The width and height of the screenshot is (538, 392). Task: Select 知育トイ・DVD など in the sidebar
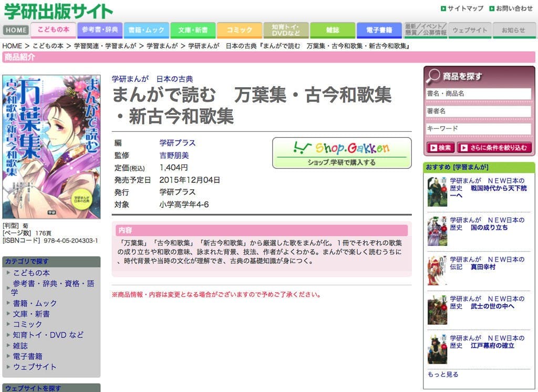coord(48,335)
